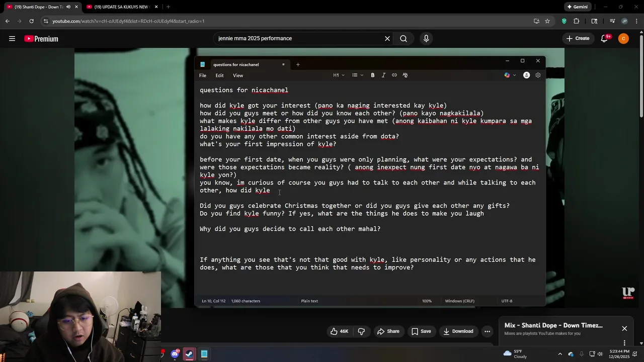
Task: Expand the list formatting dropdown
Action: click(358, 75)
